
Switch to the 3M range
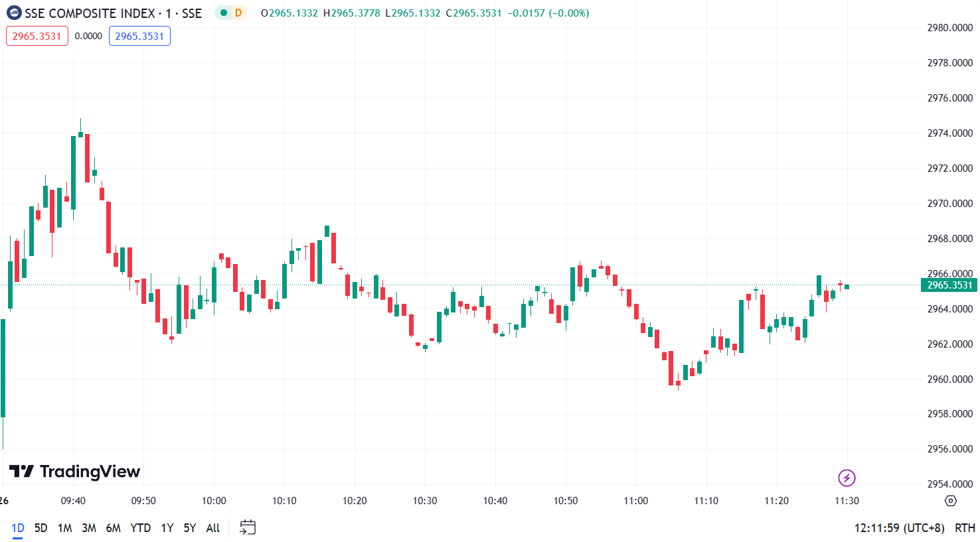pos(89,528)
